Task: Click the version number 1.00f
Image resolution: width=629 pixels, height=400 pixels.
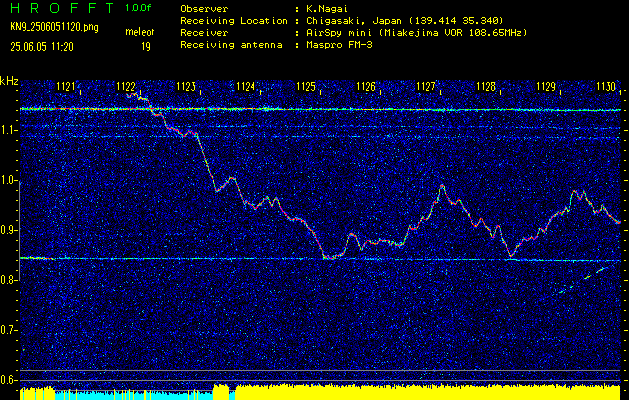Action: click(x=138, y=8)
